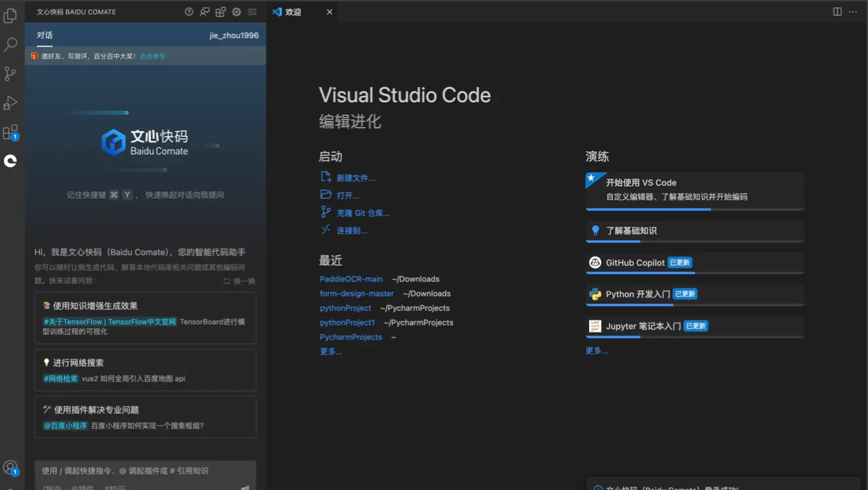Open recent project PaddleOCR-main
The height and width of the screenshot is (490, 868).
click(x=351, y=279)
